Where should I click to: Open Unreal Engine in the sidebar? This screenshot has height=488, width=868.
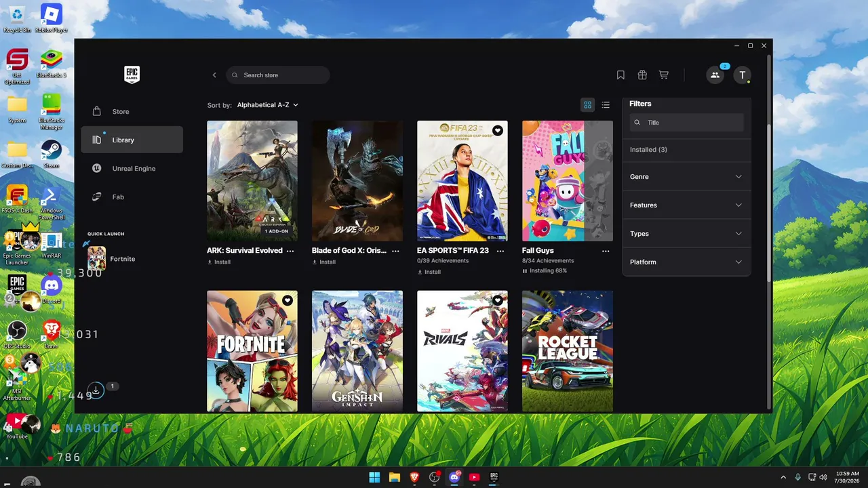(132, 169)
